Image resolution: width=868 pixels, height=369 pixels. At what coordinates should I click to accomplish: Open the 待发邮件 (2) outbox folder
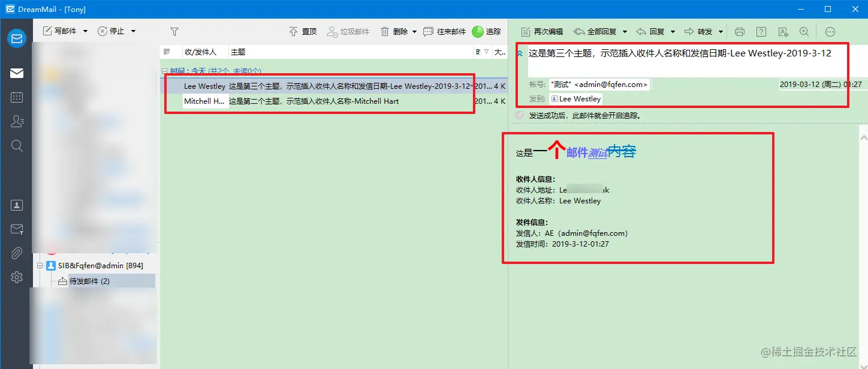[x=89, y=281]
